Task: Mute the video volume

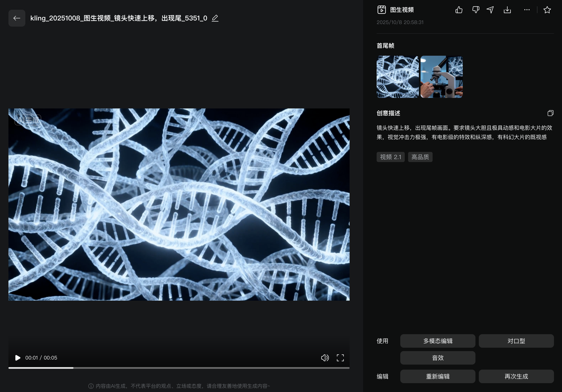Action: click(x=325, y=358)
